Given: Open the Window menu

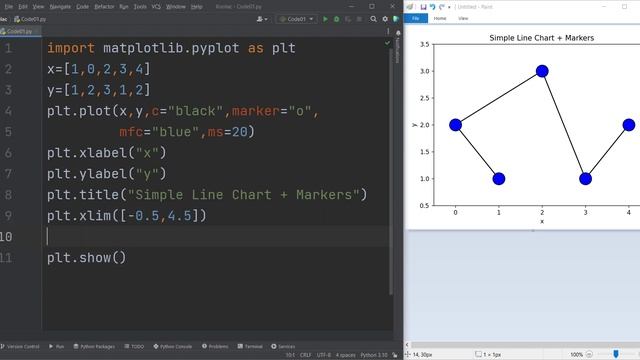Looking at the screenshot, I should (176, 7).
